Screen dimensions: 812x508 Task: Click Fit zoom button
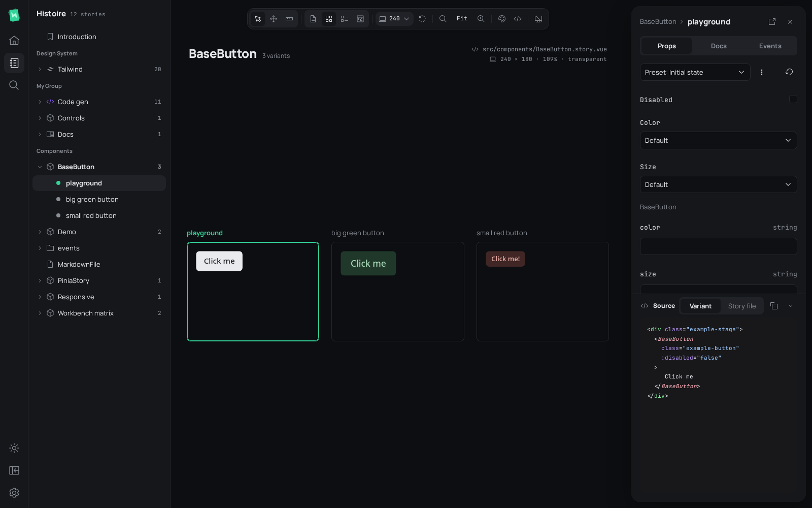pos(462,19)
